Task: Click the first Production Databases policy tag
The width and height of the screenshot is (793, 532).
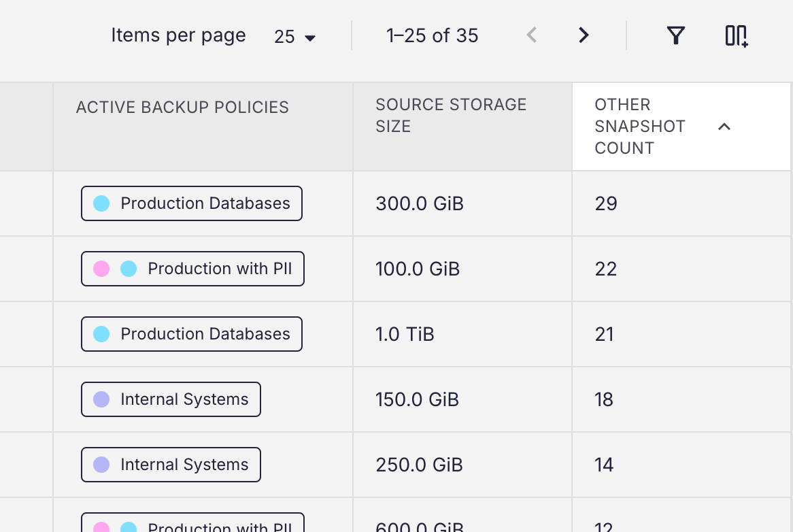Action: [192, 203]
